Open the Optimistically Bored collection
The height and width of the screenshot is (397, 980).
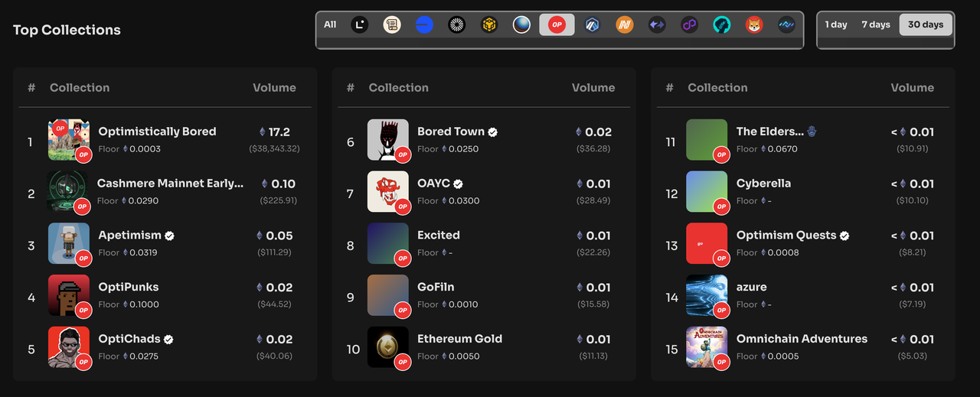tap(157, 132)
